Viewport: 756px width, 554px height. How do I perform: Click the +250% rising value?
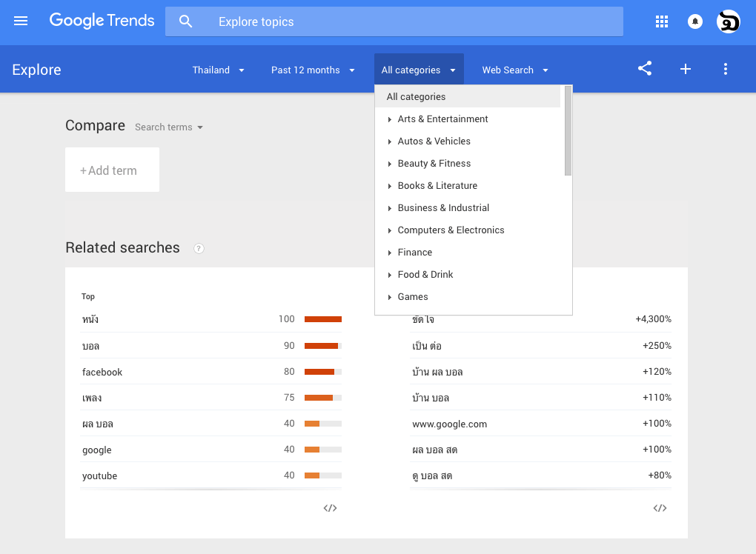(x=657, y=345)
